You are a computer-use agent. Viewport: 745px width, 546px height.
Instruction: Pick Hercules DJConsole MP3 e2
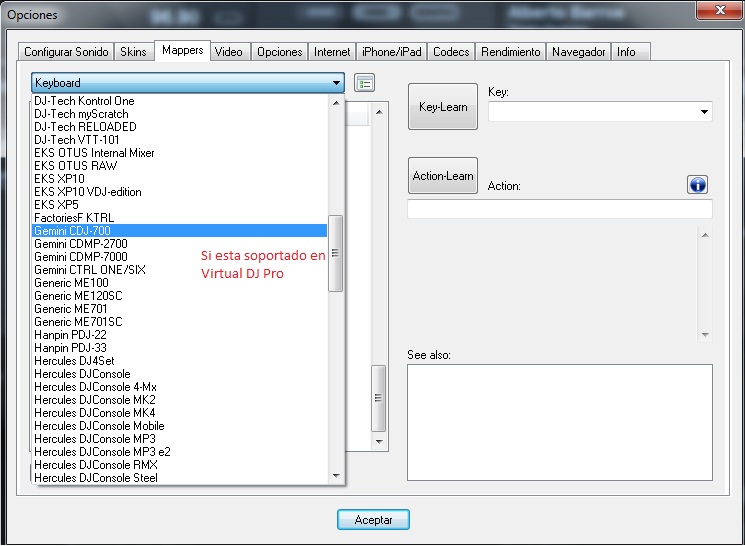(180, 452)
